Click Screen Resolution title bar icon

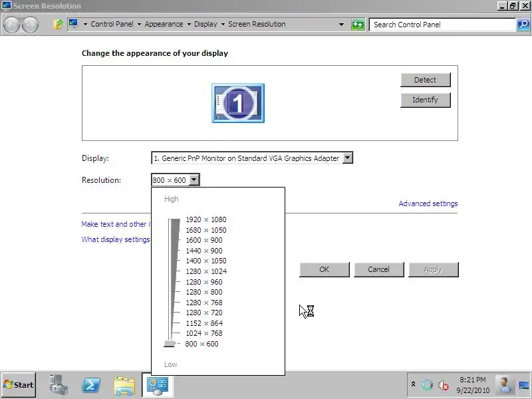tap(6, 5)
